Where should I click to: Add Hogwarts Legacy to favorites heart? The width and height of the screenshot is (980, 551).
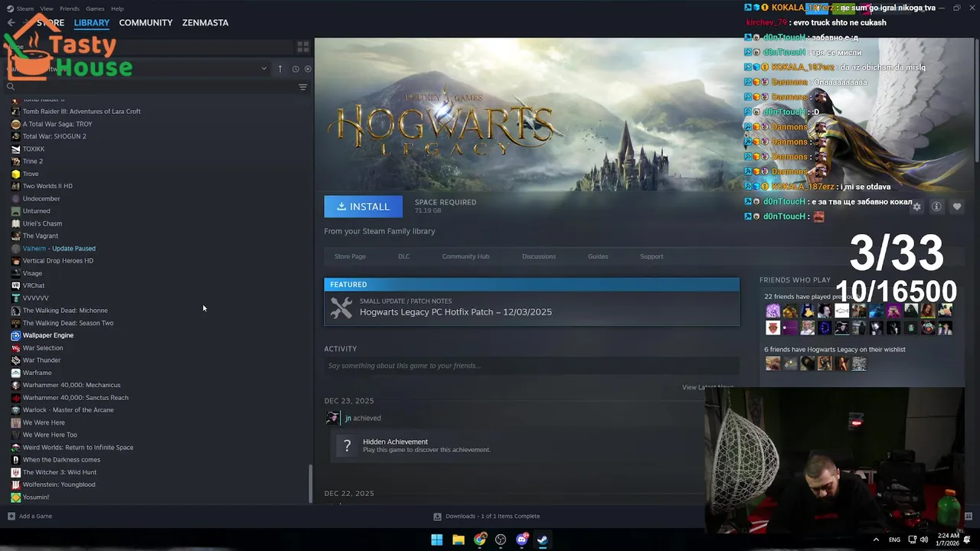point(957,207)
